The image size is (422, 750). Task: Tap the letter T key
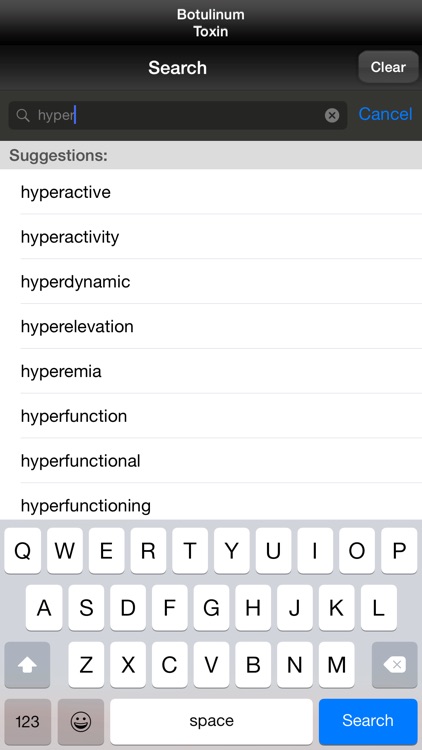[190, 551]
